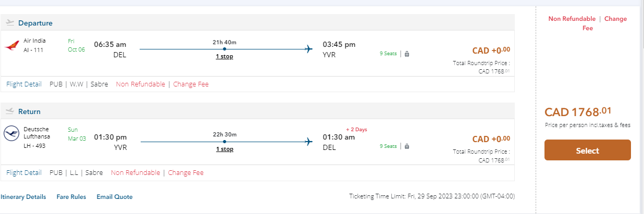Viewport: 644px width, 214px height.
Task: Click the Lufthansa airline logo
Action: point(11,134)
